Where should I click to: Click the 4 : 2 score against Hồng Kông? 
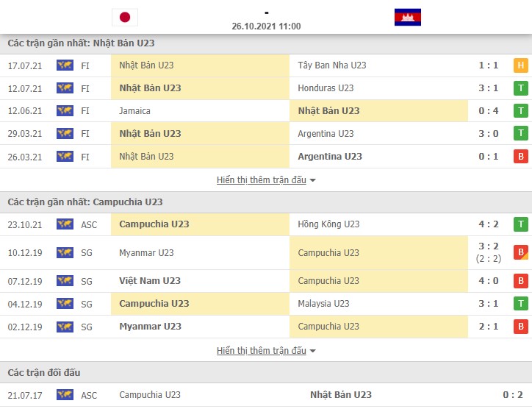(489, 224)
